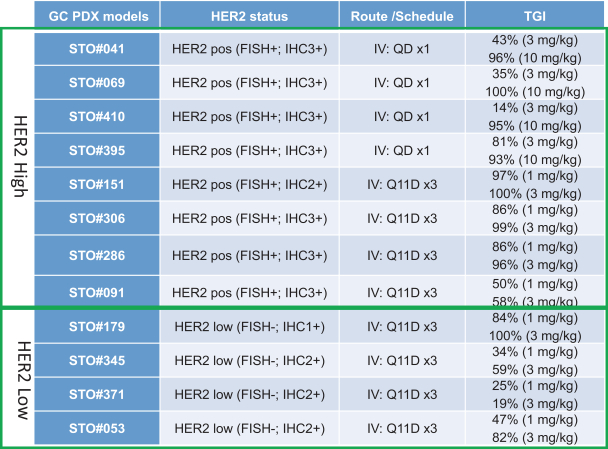Viewport: 608px width, 449px height.
Task: Click the STO#041 model cell
Action: pyautogui.click(x=96, y=48)
